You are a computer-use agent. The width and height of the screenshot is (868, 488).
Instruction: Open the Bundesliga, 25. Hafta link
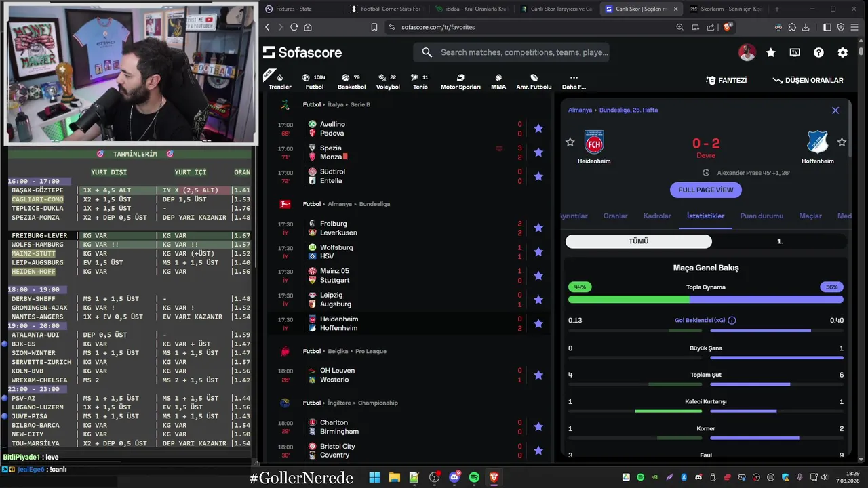[x=629, y=110]
